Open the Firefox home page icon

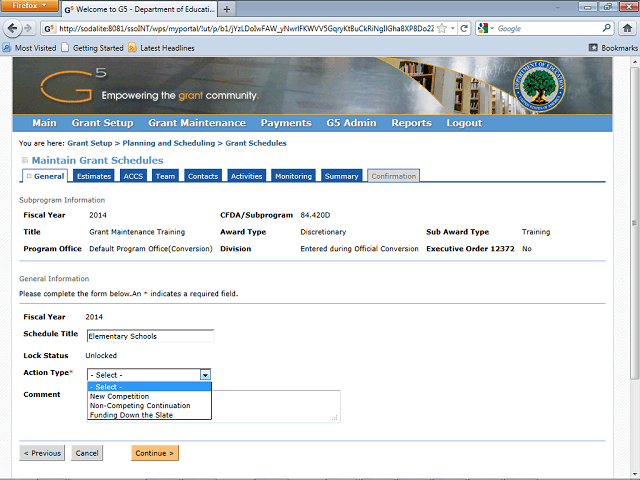point(627,28)
